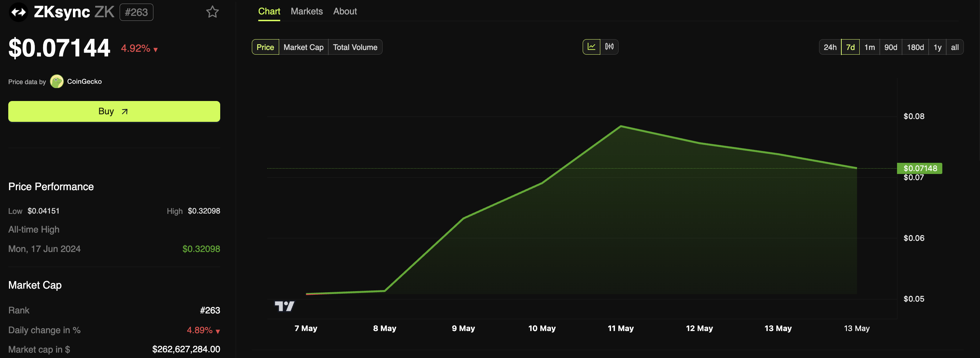Click the current price label $0.07148 on axis
Image resolution: width=980 pixels, height=358 pixels.
tap(920, 168)
